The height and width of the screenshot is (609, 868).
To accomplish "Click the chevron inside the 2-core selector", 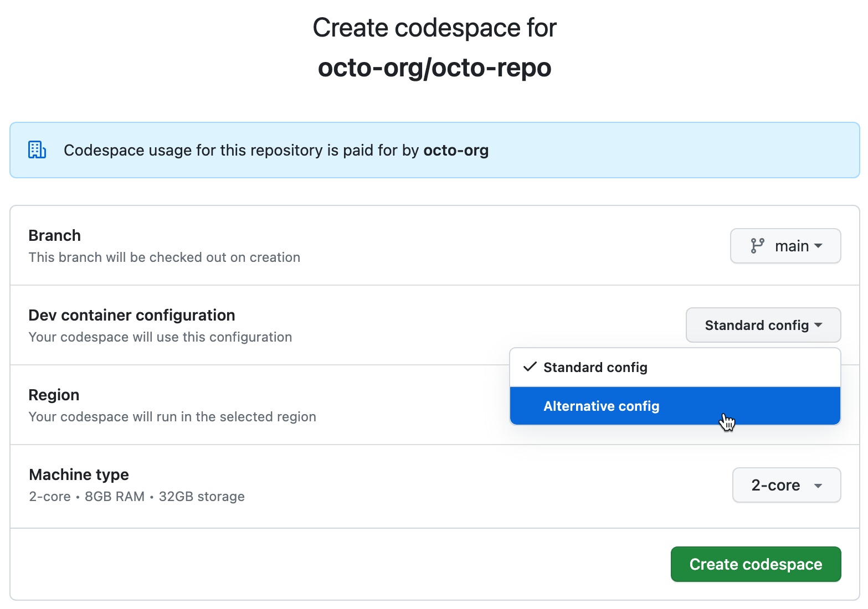I will [819, 485].
